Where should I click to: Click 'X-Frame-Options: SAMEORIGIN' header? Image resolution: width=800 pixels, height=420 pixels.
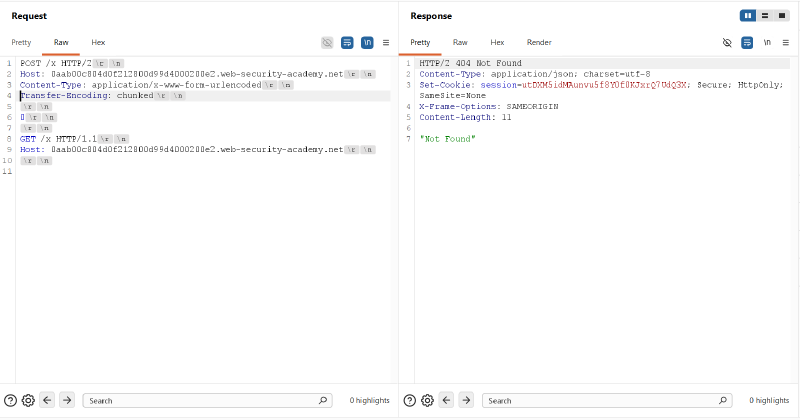click(489, 107)
